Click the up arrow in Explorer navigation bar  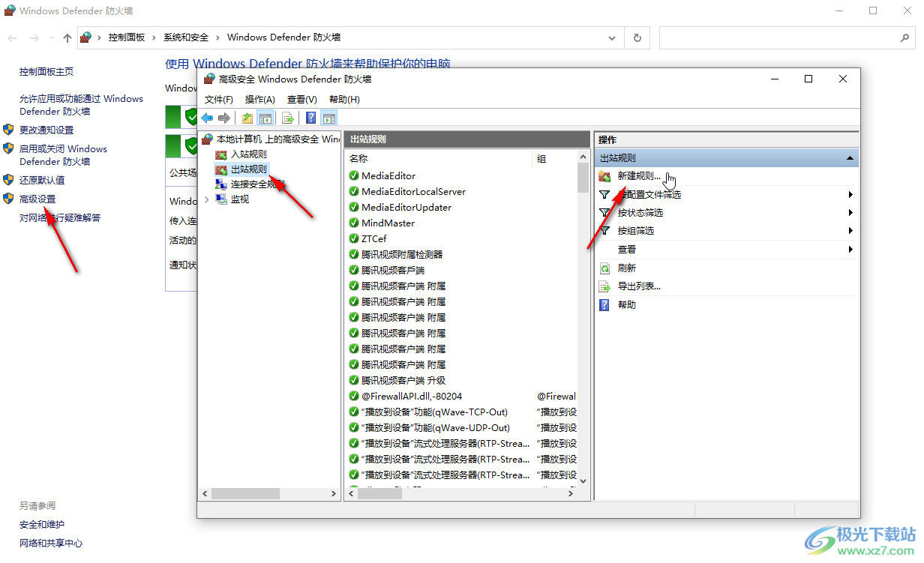[67, 37]
